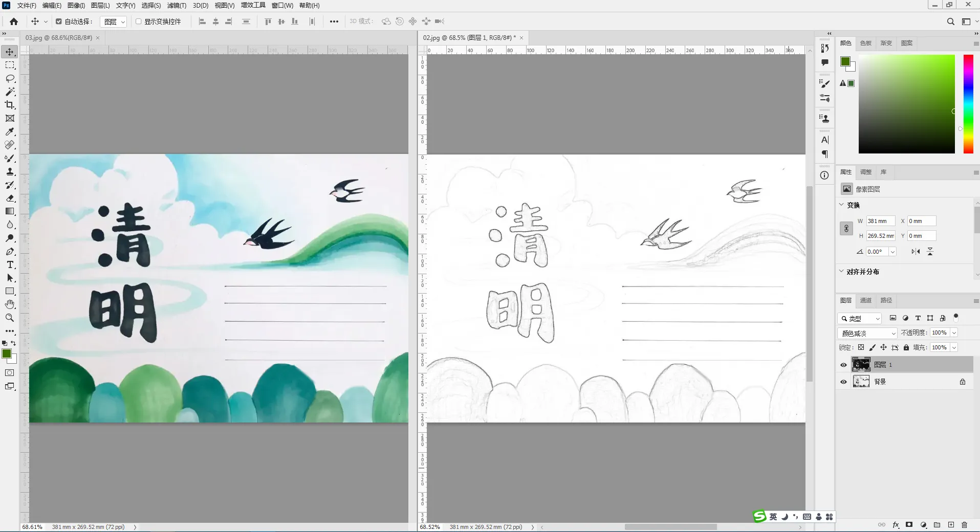Hide 图层 1 using its eye icon
Screen dimensions: 980x532
(x=843, y=365)
